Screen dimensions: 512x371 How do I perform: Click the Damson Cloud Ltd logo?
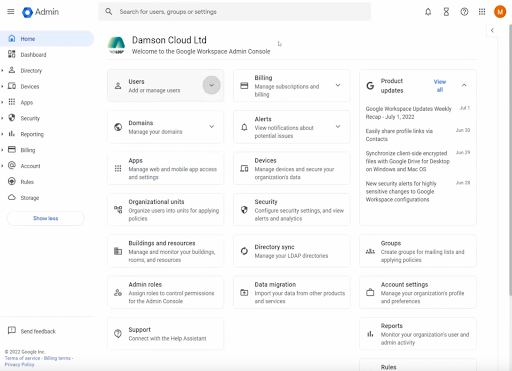[116, 45]
